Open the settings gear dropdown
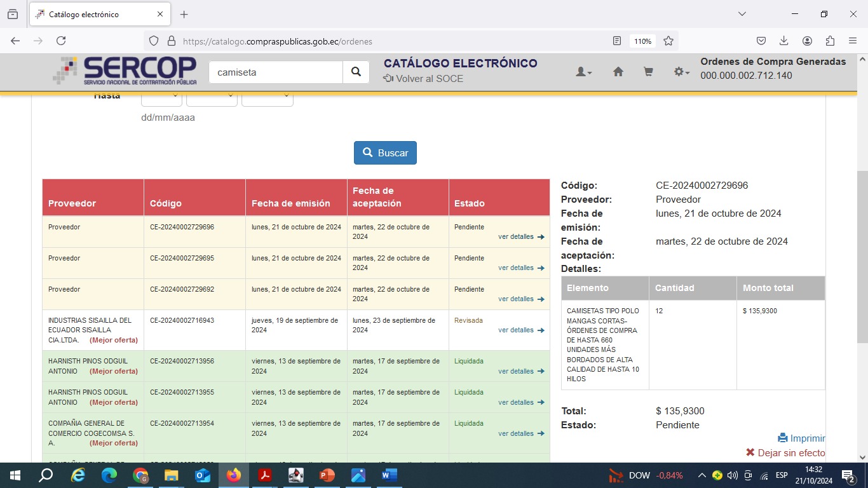This screenshot has height=488, width=868. pyautogui.click(x=681, y=72)
